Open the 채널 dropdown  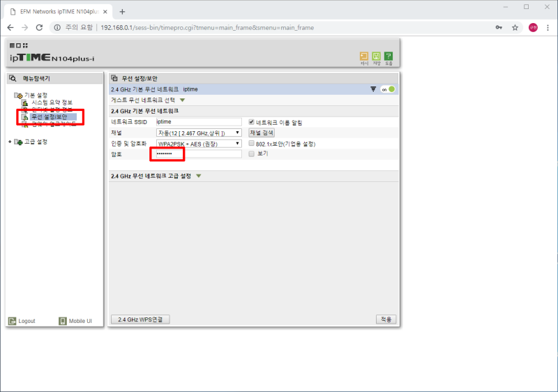click(199, 133)
